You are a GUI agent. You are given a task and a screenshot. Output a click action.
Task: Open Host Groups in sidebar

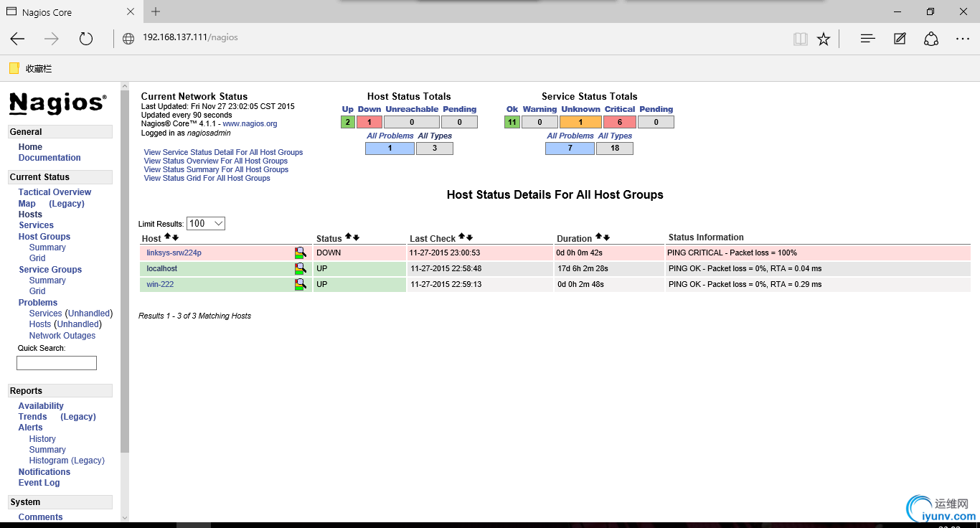[x=44, y=237]
